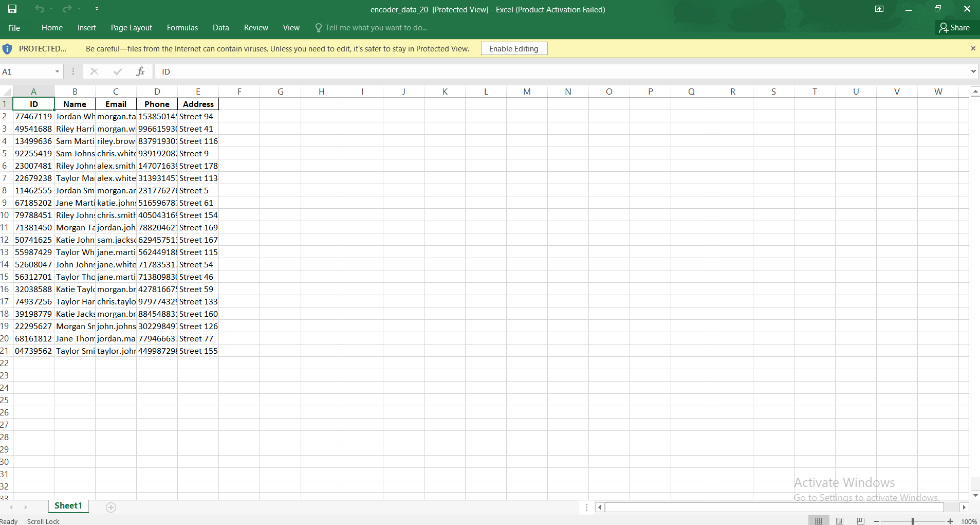Viewport: 980px width, 525px height.
Task: Select cell containing ID 77467119
Action: coord(33,116)
